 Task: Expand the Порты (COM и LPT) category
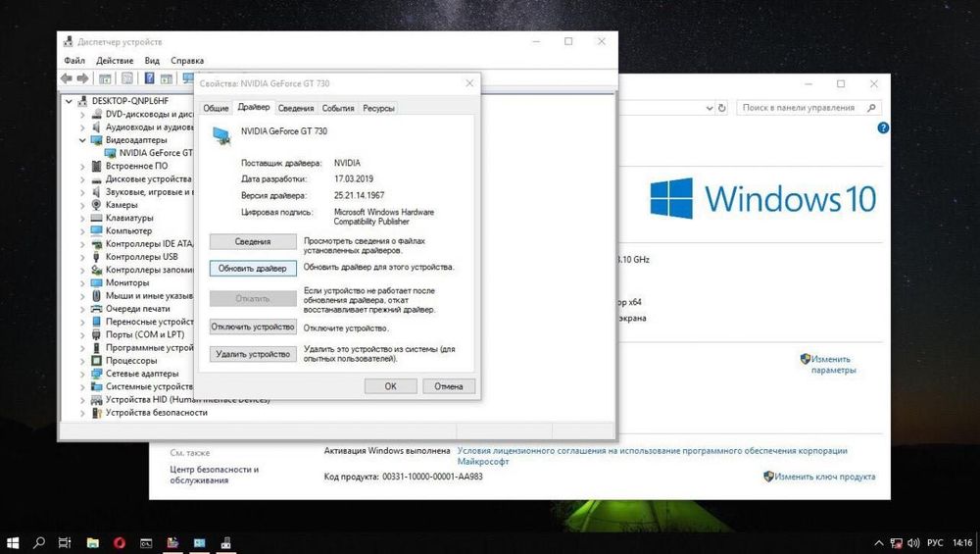[x=82, y=334]
